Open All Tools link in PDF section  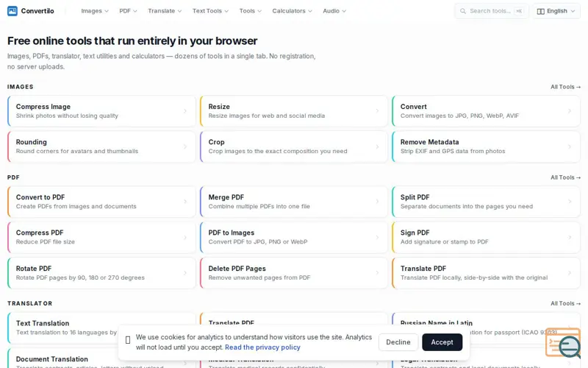[x=565, y=177]
